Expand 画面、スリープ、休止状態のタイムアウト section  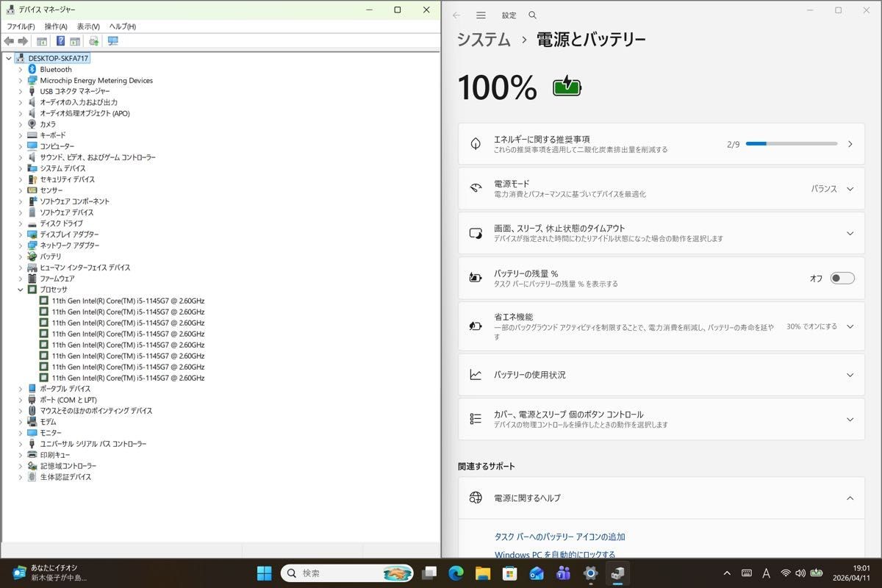pyautogui.click(x=850, y=234)
